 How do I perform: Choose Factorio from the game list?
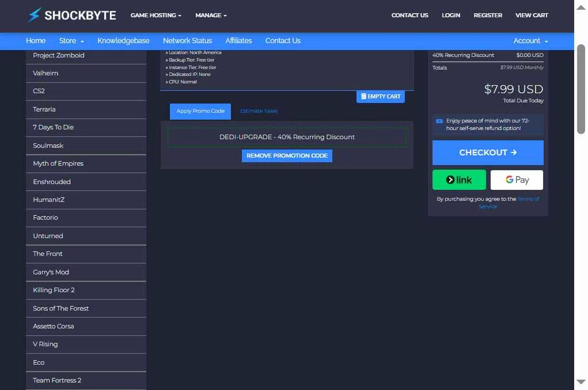click(86, 218)
